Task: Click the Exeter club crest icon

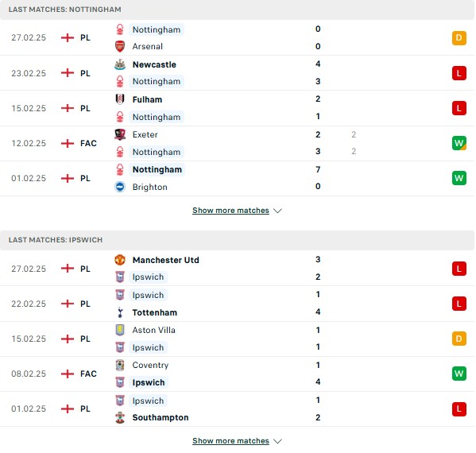Action: [120, 134]
